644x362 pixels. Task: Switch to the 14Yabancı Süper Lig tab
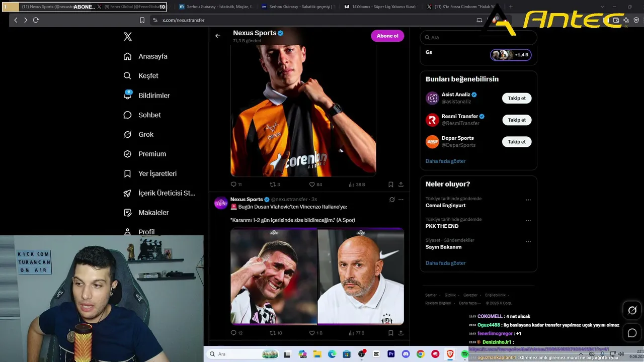pos(380,7)
